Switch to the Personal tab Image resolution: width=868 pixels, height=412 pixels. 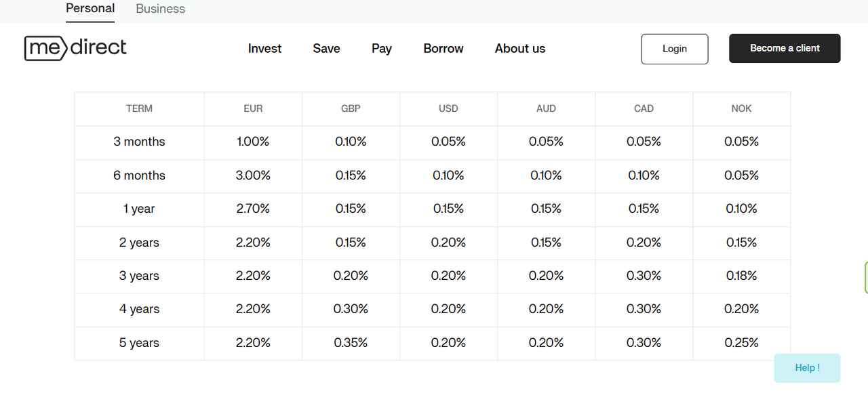tap(90, 9)
